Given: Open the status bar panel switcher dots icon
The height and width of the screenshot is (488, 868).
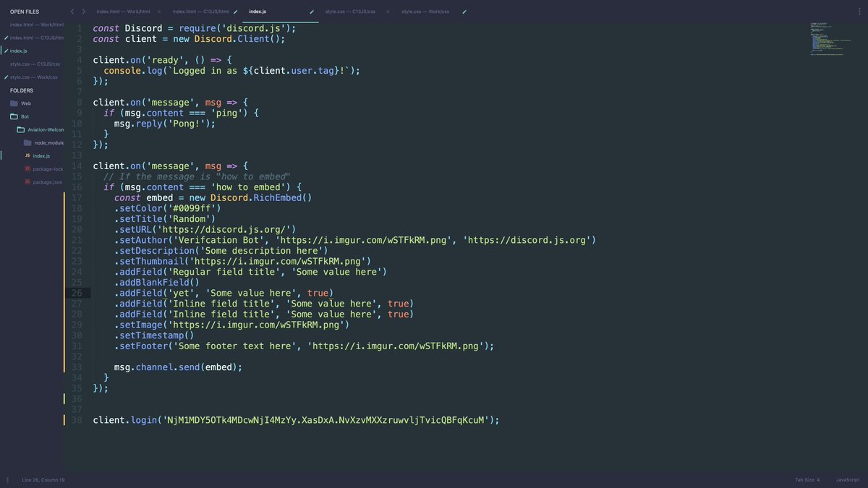Looking at the screenshot, I should click(x=7, y=480).
